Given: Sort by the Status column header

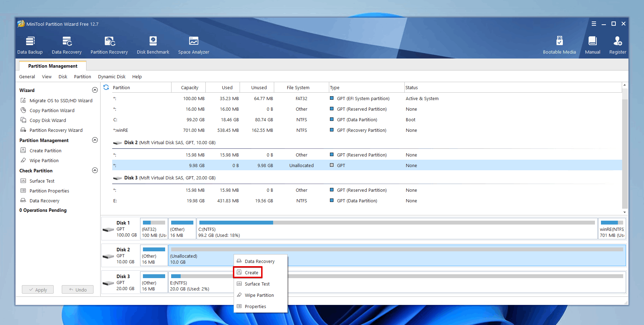Looking at the screenshot, I should (513, 87).
